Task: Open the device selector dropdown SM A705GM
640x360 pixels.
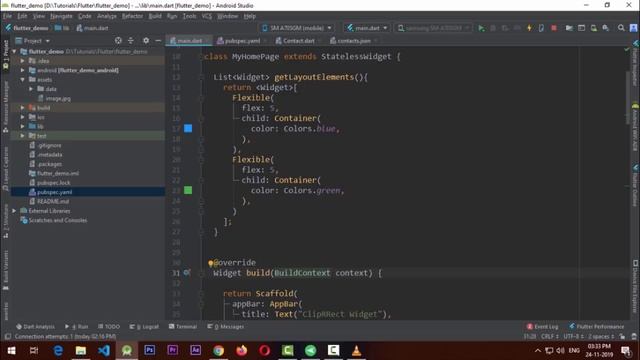Action: (x=297, y=28)
